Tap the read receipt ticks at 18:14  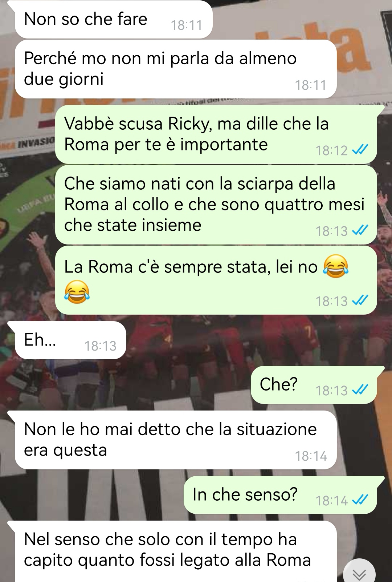pyautogui.click(x=360, y=500)
